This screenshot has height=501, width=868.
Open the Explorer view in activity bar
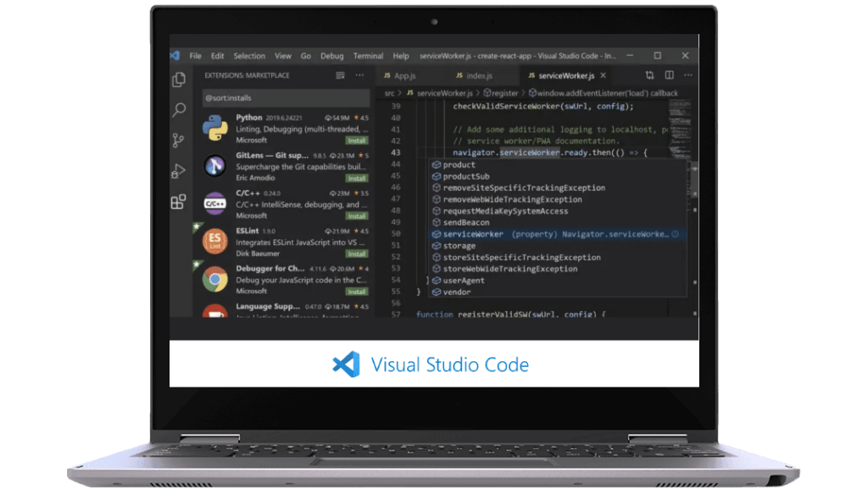[179, 80]
